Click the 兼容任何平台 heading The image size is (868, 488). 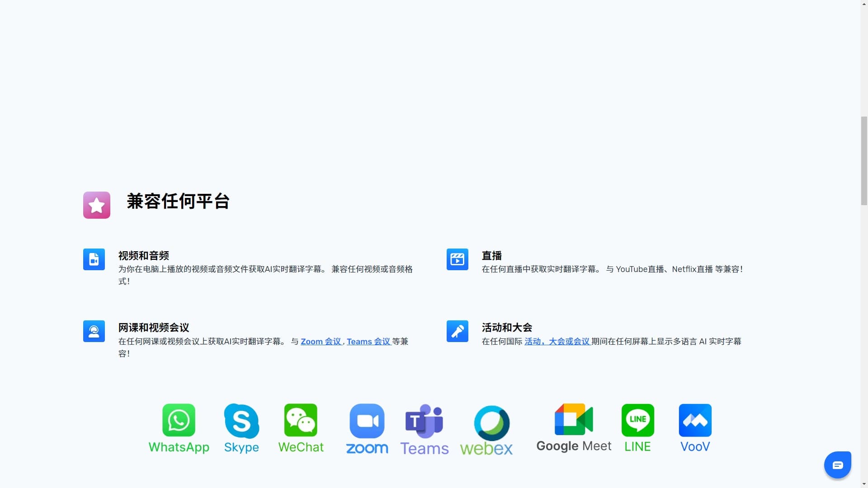click(178, 201)
